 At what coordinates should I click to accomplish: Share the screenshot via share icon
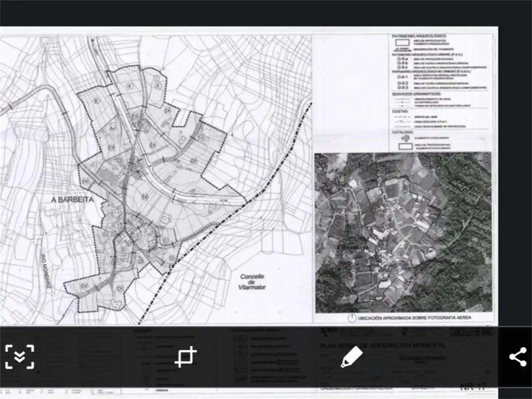coord(518,357)
